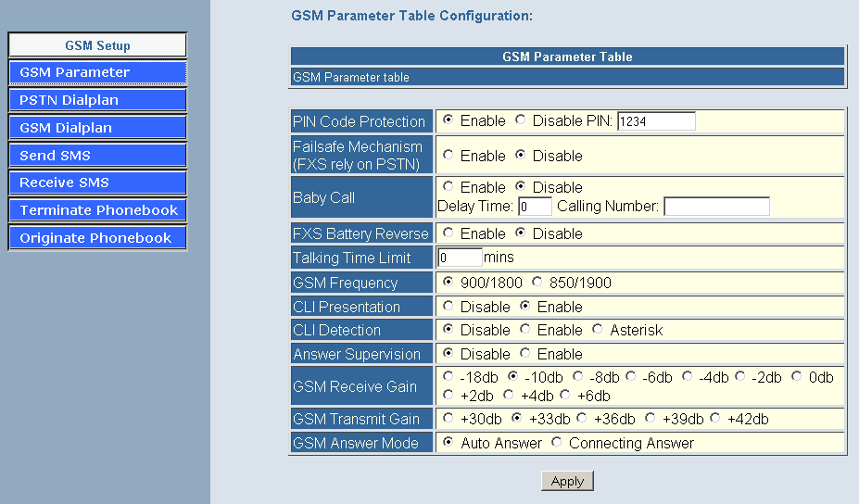Screen dimensions: 859x504
Task: Set GSM Receive Gain to -4db
Action: [x=687, y=376]
